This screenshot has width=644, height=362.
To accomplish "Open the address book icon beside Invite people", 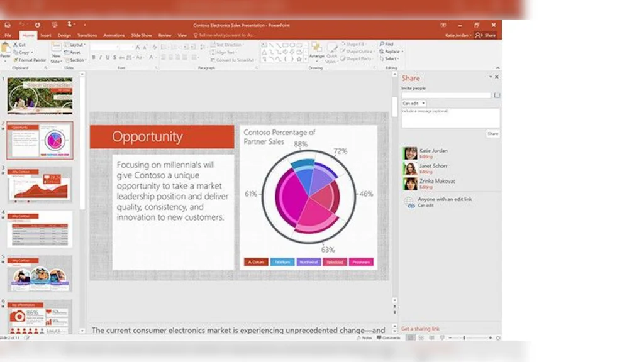I will tap(497, 96).
